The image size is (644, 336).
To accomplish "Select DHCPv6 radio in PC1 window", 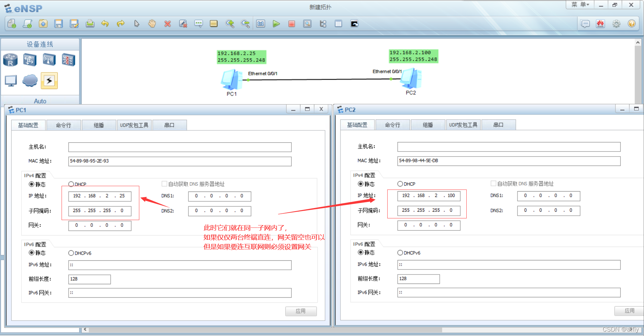I will pyautogui.click(x=71, y=253).
